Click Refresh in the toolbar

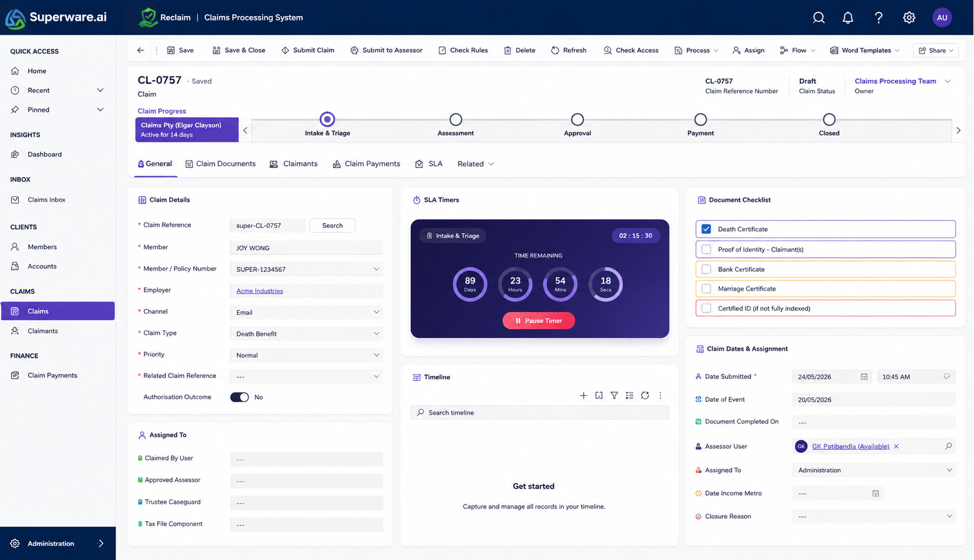tap(569, 51)
